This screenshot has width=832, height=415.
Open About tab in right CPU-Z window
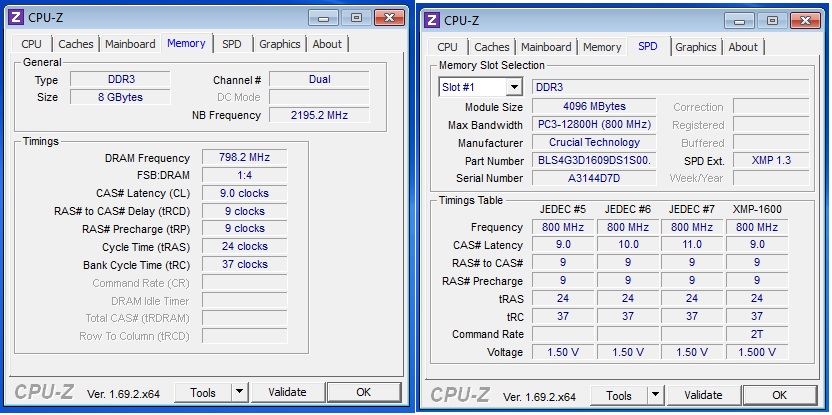point(743,47)
